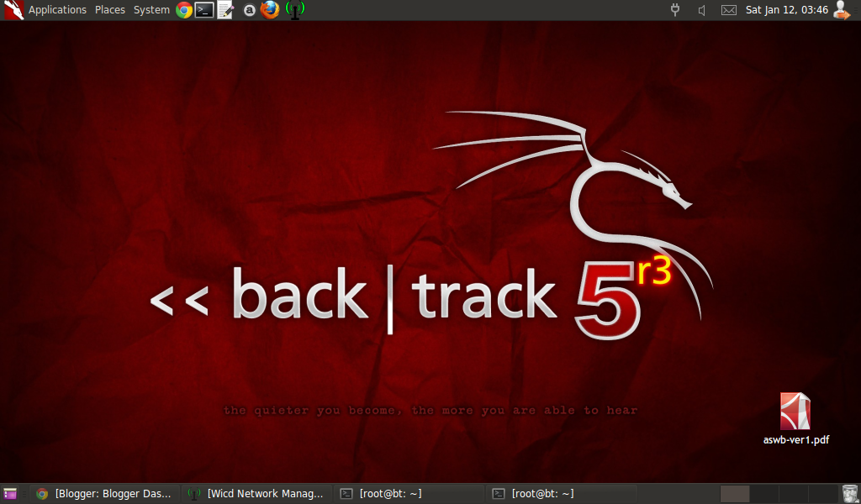Image resolution: width=861 pixels, height=504 pixels.
Task: Open the volume speaker indicator
Action: (x=702, y=10)
